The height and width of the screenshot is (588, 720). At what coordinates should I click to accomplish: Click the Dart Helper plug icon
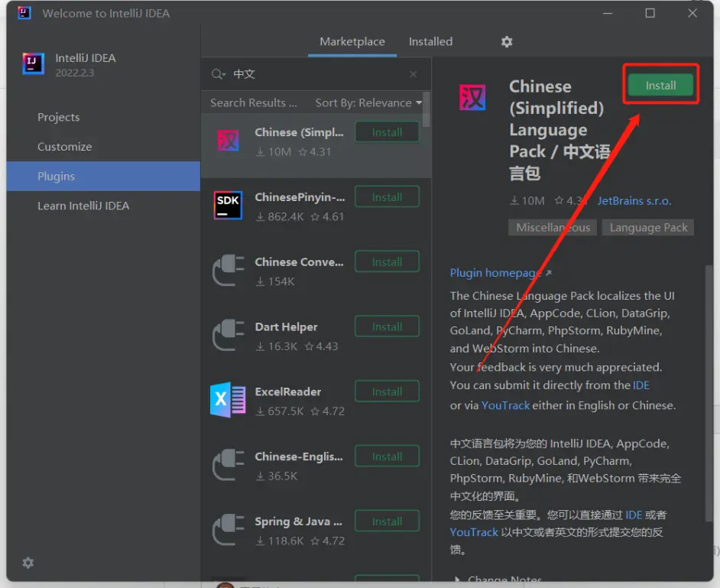(228, 335)
